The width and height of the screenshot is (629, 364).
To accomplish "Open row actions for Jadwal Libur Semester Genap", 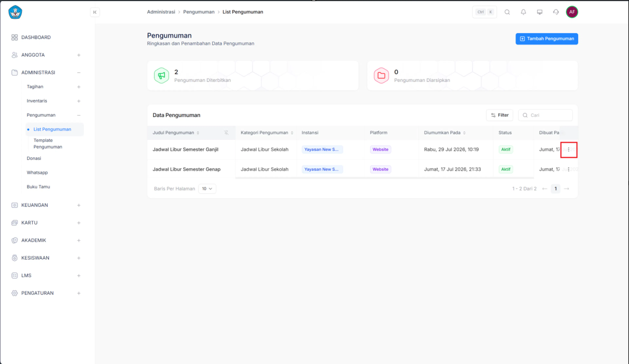I will click(x=569, y=169).
